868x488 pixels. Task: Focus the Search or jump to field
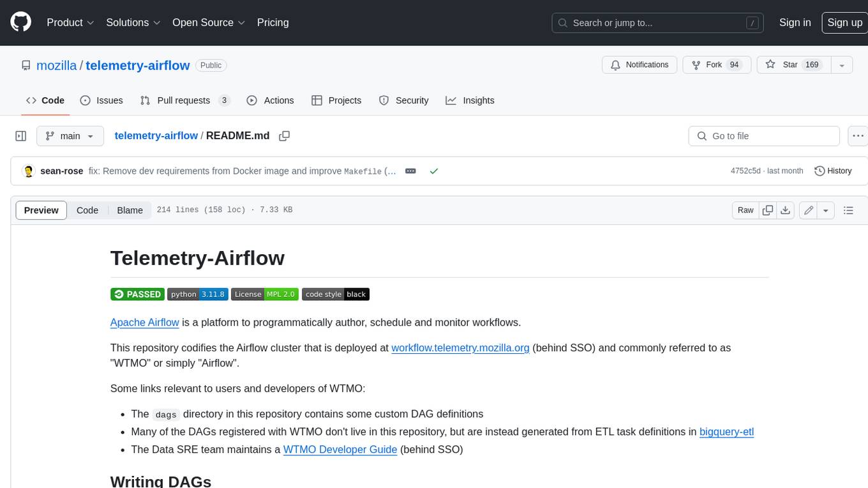click(x=659, y=22)
